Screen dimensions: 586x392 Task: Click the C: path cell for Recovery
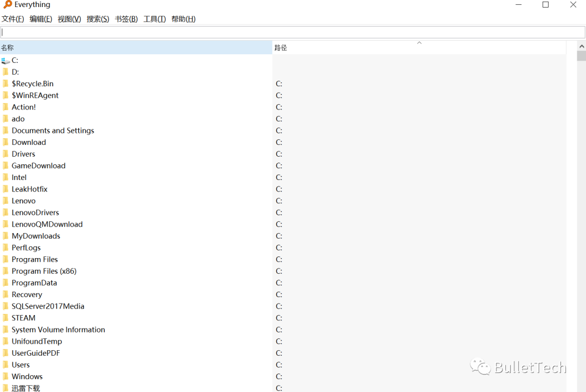click(x=279, y=294)
